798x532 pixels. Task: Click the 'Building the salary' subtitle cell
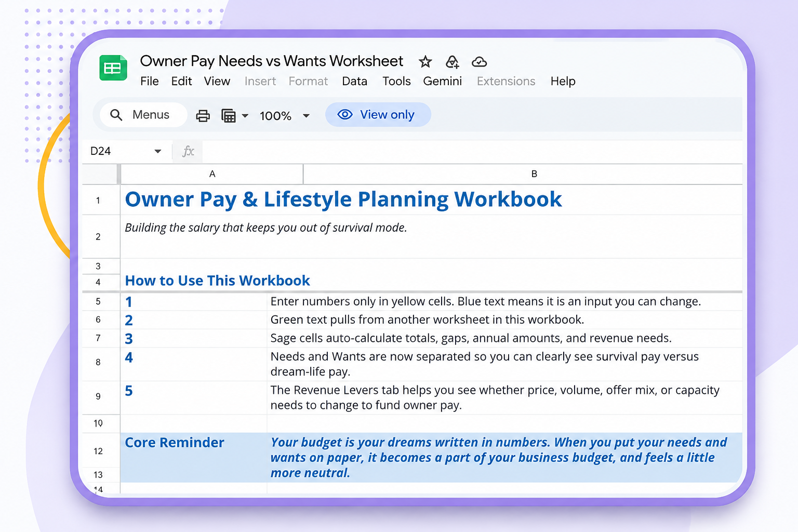pos(266,228)
